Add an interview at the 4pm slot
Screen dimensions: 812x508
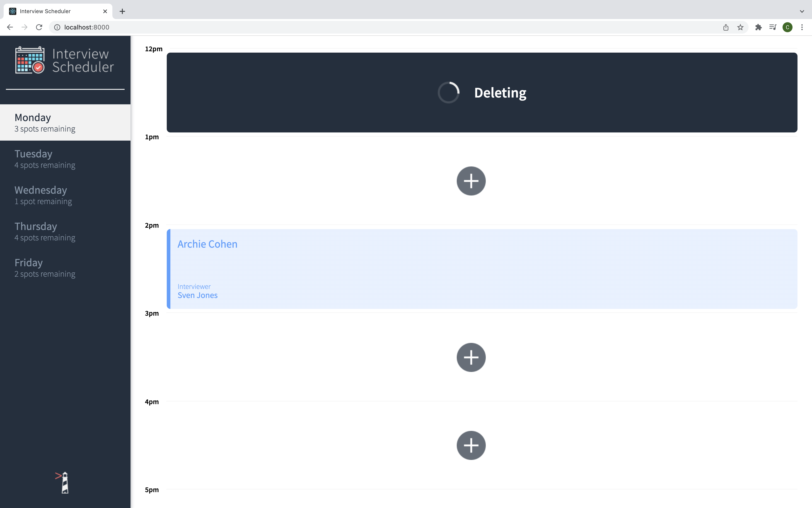tap(471, 445)
